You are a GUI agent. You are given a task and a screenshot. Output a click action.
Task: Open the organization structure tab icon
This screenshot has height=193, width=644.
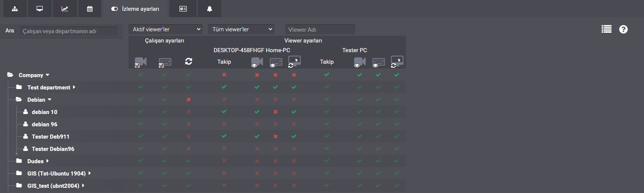click(x=15, y=9)
